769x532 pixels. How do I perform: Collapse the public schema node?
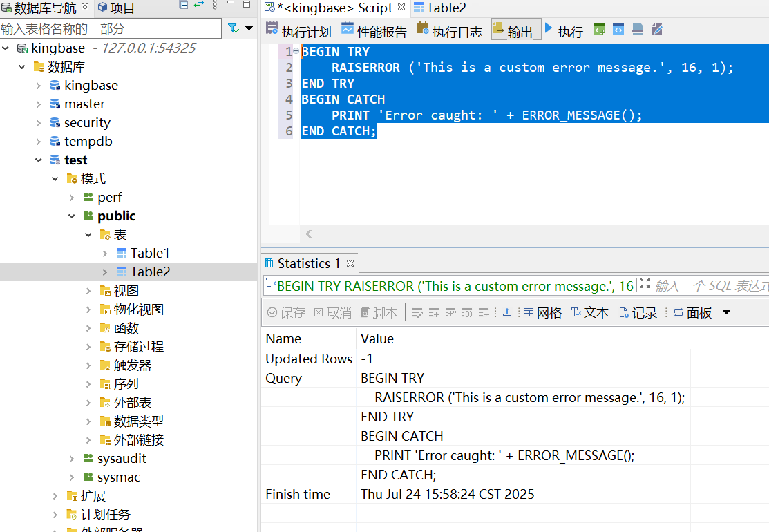72,216
